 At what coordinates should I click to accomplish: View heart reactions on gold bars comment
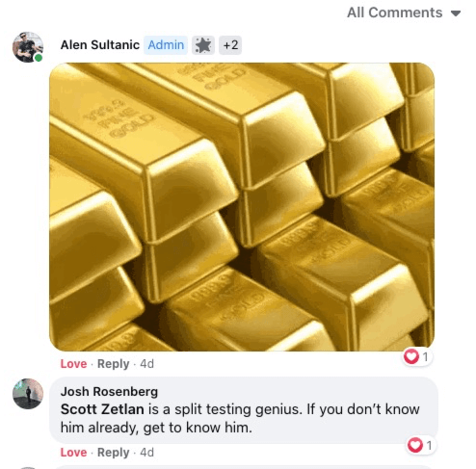pos(416,356)
